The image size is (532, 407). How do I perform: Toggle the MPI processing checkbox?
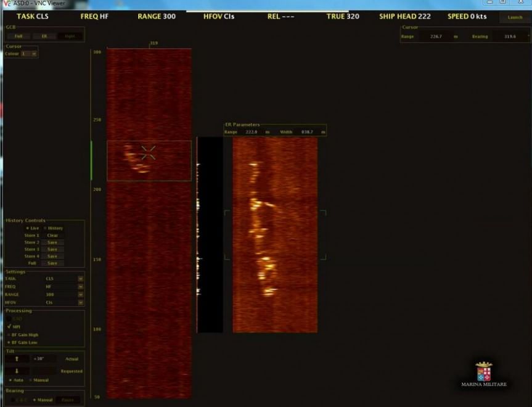pyautogui.click(x=10, y=326)
